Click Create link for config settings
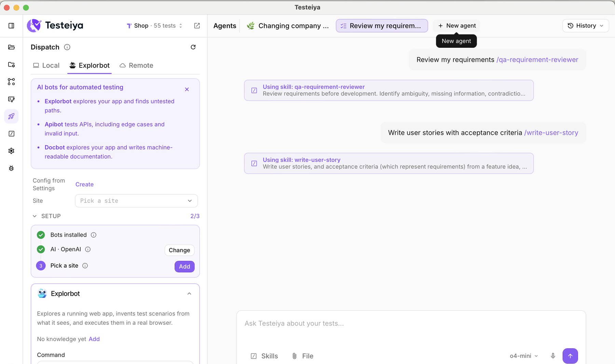The image size is (615, 364). [x=84, y=184]
